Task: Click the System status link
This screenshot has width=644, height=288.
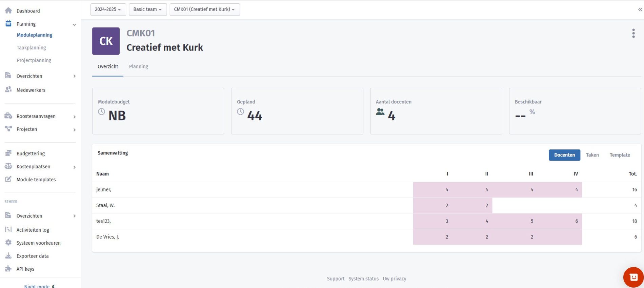Action: click(363, 279)
